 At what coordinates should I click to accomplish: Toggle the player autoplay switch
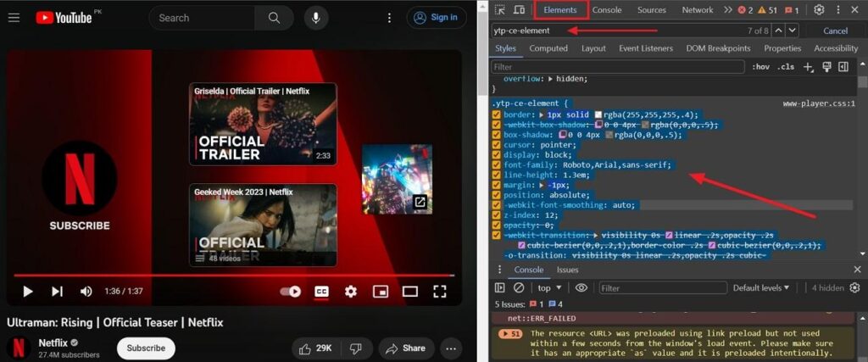click(291, 291)
